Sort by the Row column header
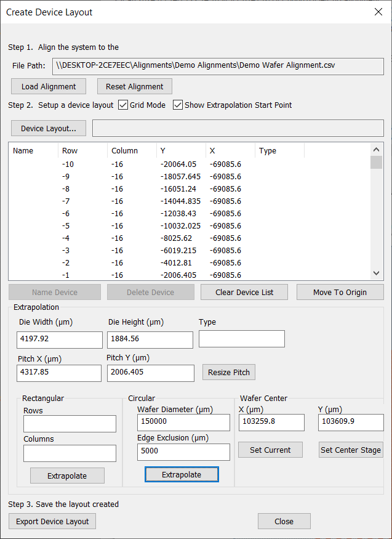Viewport: 392px width, 539px height. pos(82,150)
